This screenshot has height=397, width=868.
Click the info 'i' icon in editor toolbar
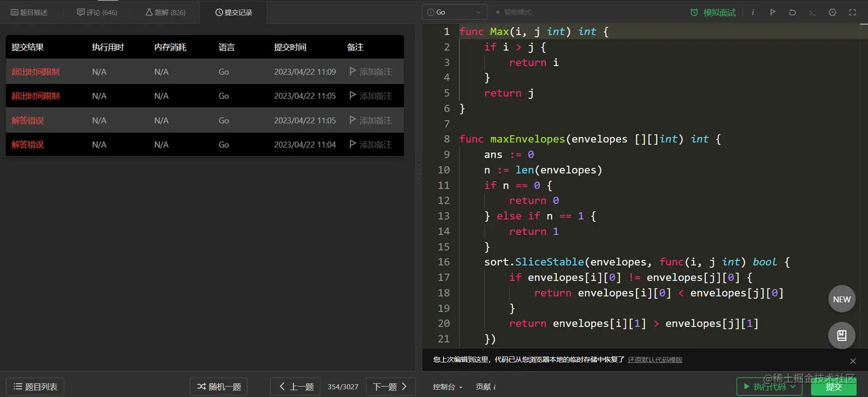(x=753, y=12)
